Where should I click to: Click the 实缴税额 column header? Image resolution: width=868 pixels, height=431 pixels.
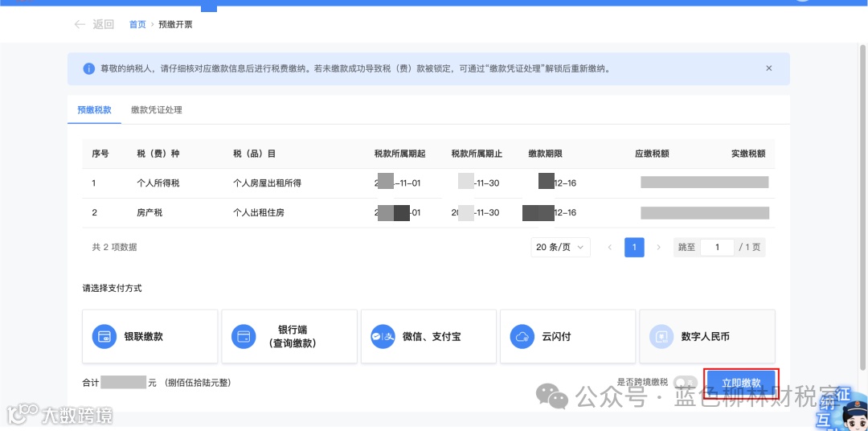(748, 154)
